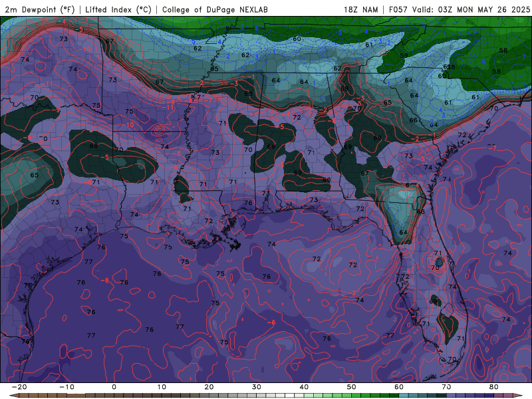Click the "18Z NAM" model run label
532x399 pixels.
point(360,9)
